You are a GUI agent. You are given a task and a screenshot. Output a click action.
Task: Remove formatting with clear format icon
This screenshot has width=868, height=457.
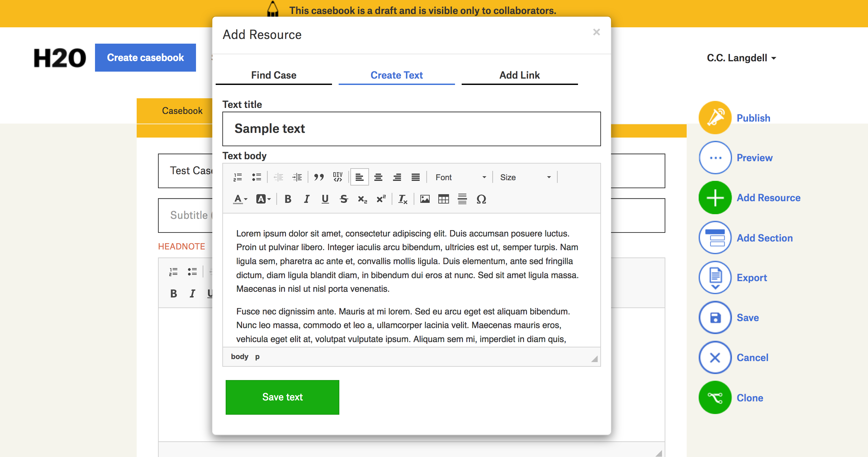403,199
